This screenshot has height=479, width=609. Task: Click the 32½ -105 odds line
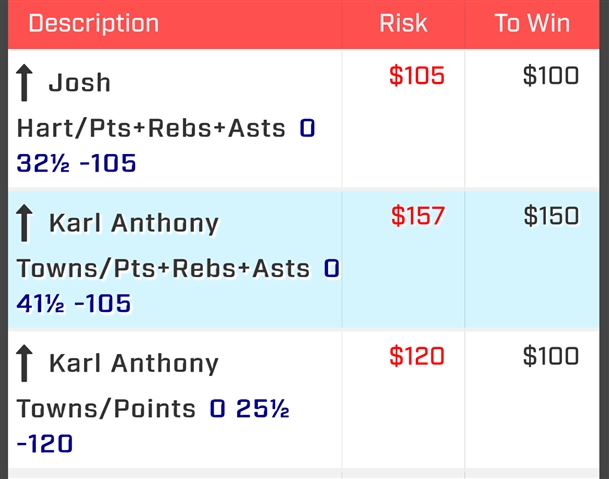click(x=76, y=163)
